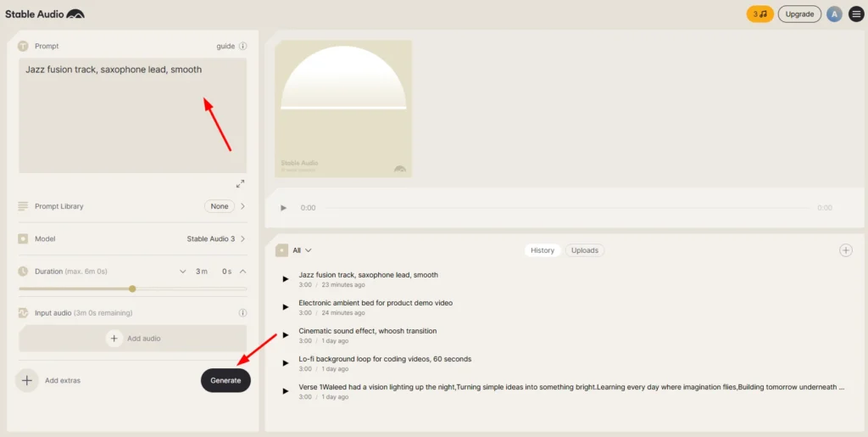Open 'Jazz fusion track, saxophone lead, smooth' history entry
Viewport: 868px width, 437px height.
pyautogui.click(x=368, y=275)
